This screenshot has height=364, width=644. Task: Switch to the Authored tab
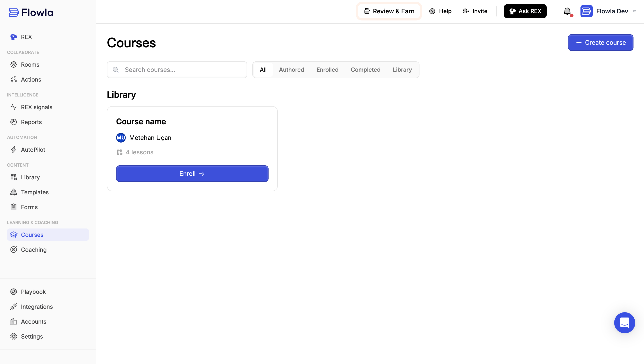pos(291,70)
